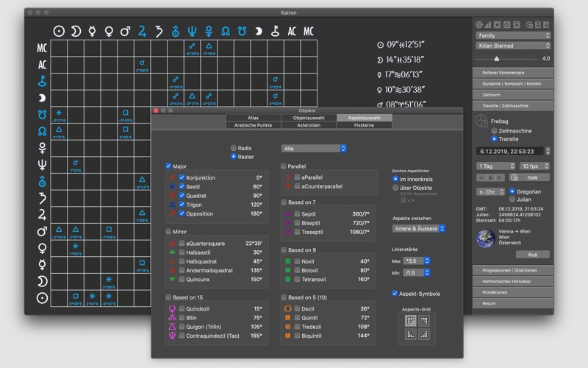Expand the Profektionen section
This screenshot has width=588, height=368.
pyautogui.click(x=513, y=292)
